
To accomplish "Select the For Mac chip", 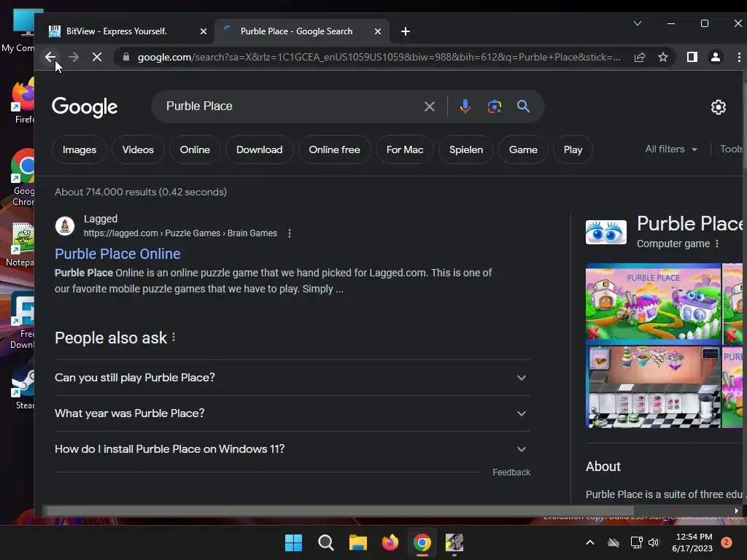I will pos(404,149).
